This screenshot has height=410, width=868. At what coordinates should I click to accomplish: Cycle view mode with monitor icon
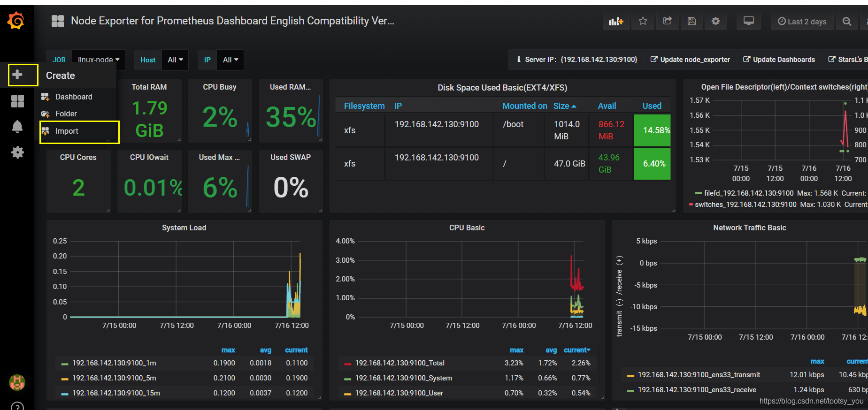click(x=748, y=21)
